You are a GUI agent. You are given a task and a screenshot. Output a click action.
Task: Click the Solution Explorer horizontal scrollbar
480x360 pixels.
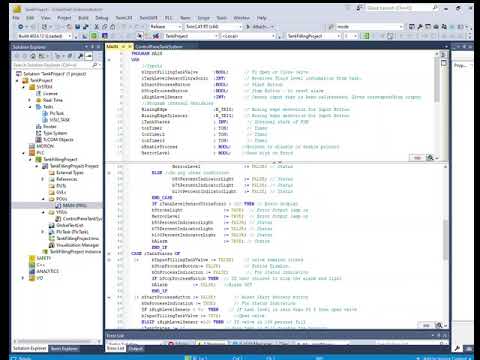click(55, 341)
